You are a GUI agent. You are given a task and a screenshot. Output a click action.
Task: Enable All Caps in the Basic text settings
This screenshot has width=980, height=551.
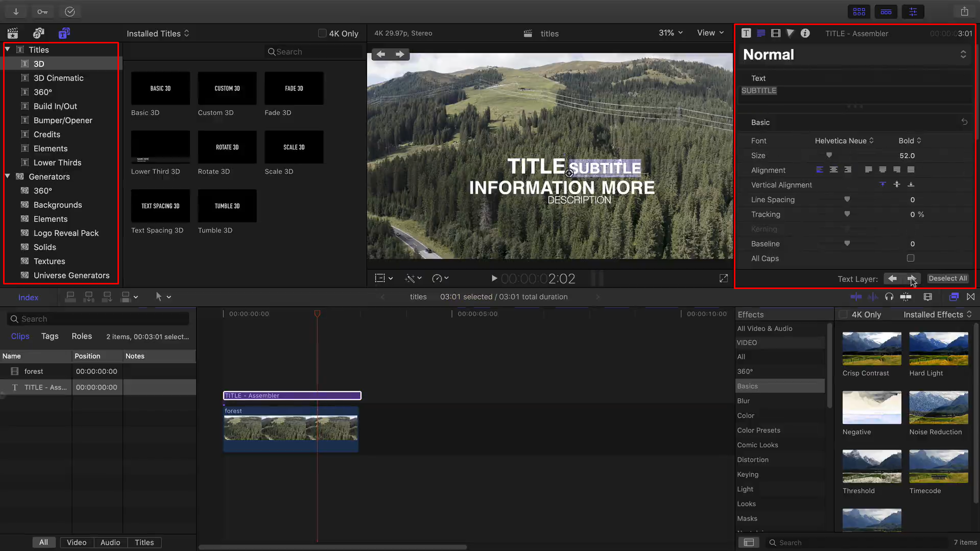(x=911, y=258)
